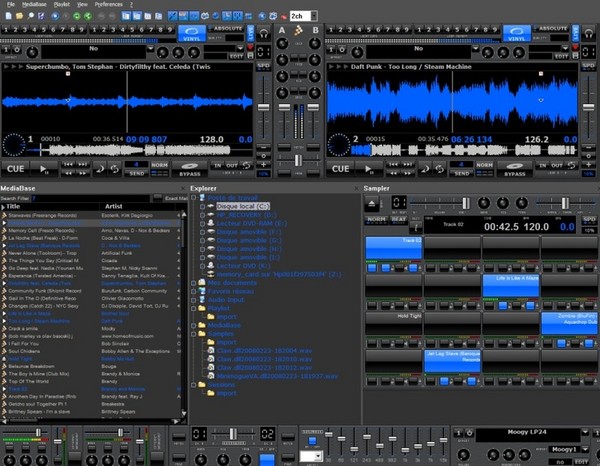Image resolution: width=600 pixels, height=466 pixels.
Task: Open the ? help menu
Action: [x=132, y=4]
